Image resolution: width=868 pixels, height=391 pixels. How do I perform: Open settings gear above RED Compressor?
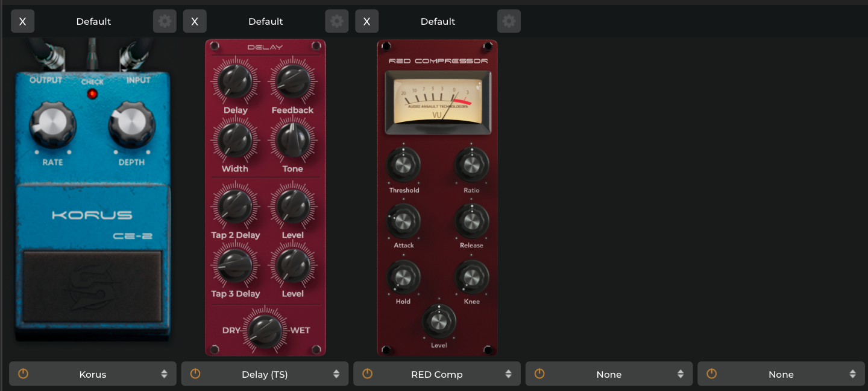(x=509, y=21)
